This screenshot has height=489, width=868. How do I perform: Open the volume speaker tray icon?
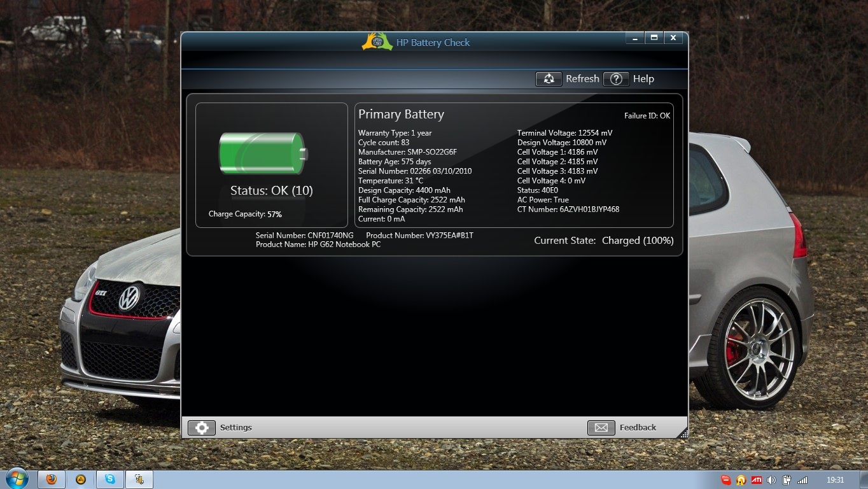[772, 480]
